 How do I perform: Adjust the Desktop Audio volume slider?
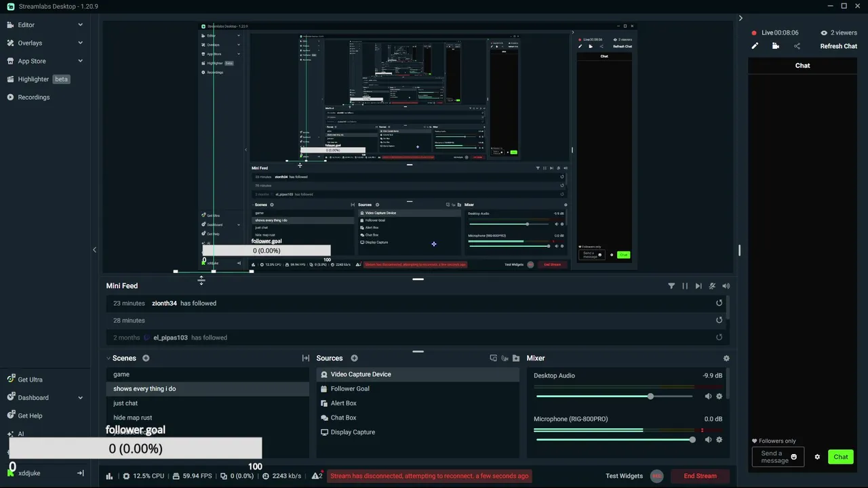614,396
